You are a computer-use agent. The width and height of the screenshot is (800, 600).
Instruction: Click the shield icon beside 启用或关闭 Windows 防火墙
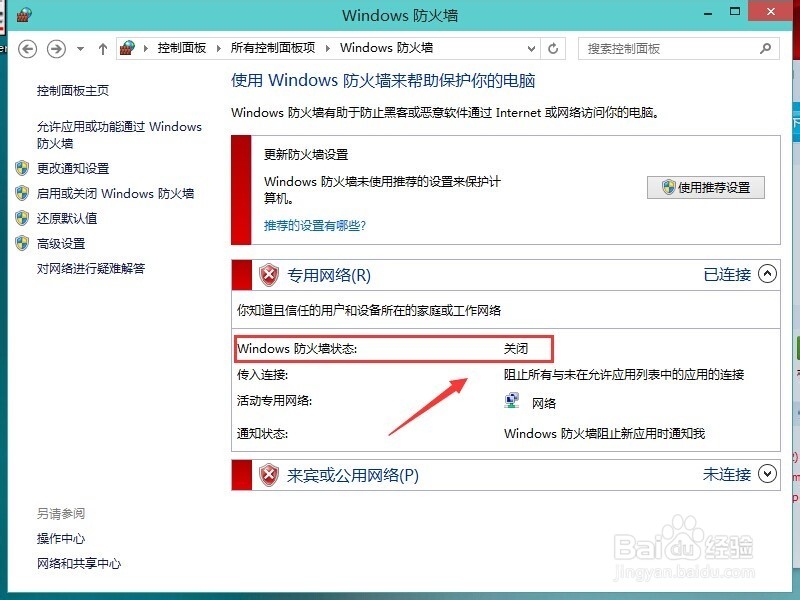23,193
